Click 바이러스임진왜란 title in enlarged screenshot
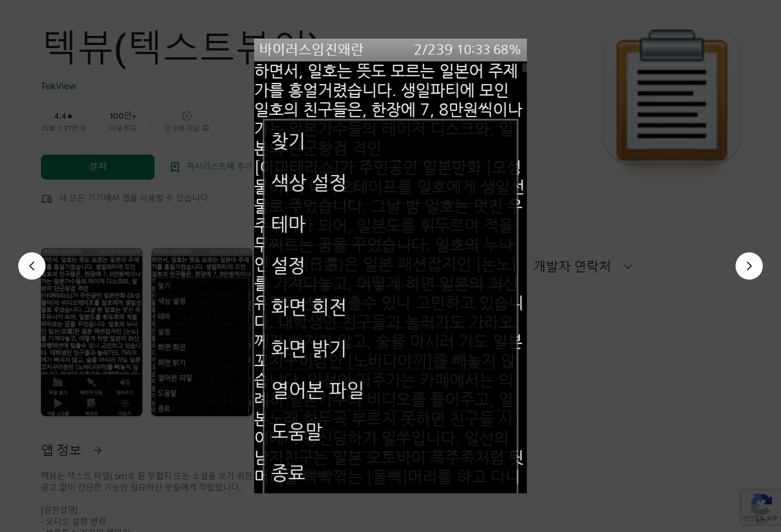 pos(311,49)
